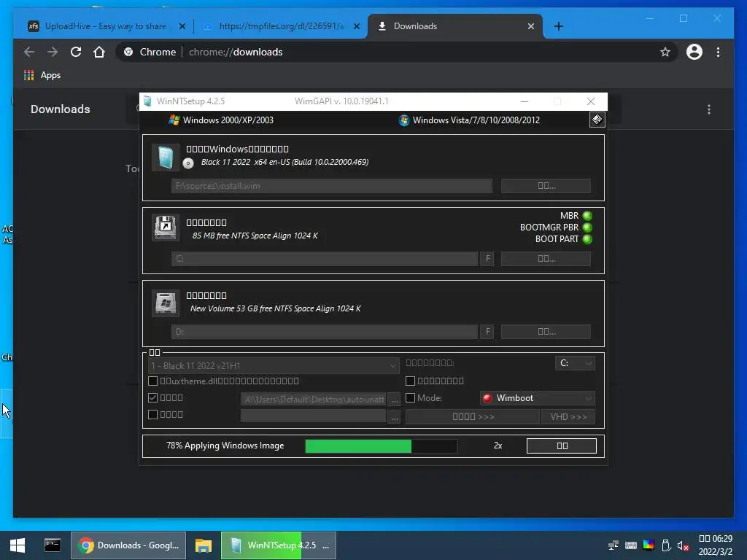
Task: Click the USB safely remove tray icon
Action: tap(666, 545)
